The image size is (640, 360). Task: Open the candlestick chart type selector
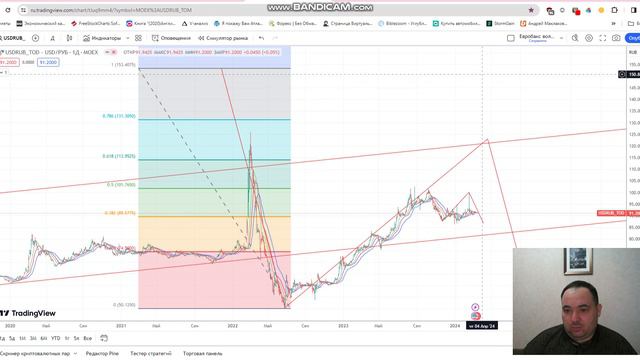(x=69, y=38)
